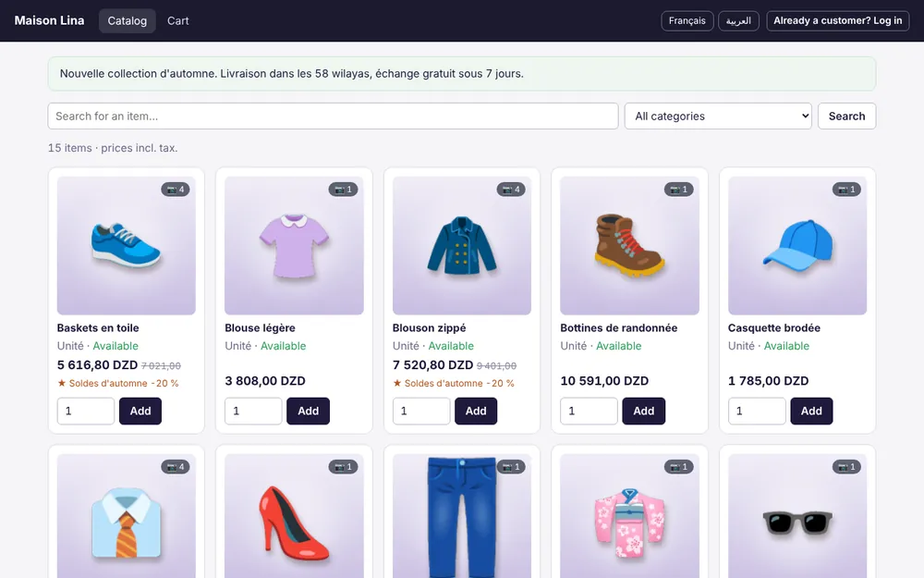This screenshot has height=578, width=924.
Task: Focus the Search for an item field
Action: pyautogui.click(x=333, y=117)
